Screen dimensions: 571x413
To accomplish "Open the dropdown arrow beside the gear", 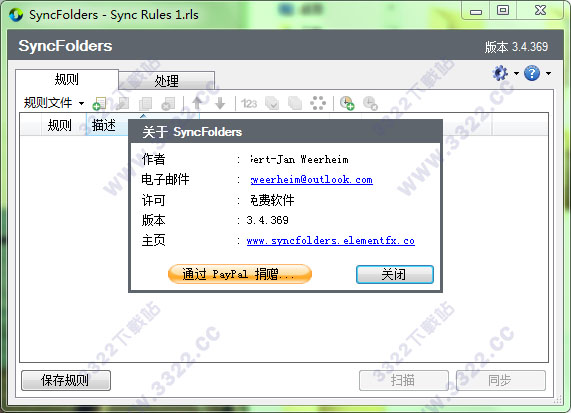I will [516, 74].
